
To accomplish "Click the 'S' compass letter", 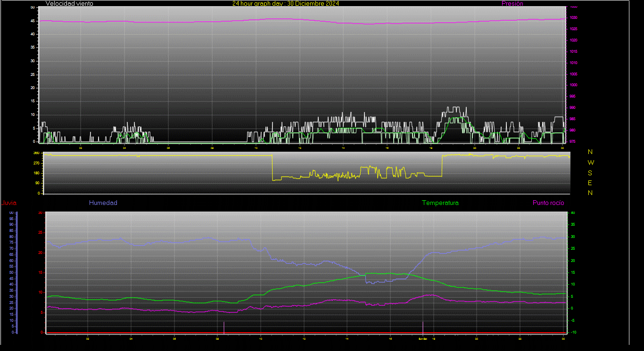I will [x=590, y=172].
